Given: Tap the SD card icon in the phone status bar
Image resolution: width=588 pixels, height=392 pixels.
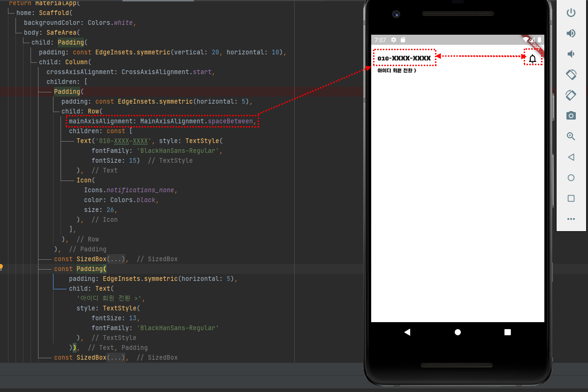Looking at the screenshot, I should (403, 40).
